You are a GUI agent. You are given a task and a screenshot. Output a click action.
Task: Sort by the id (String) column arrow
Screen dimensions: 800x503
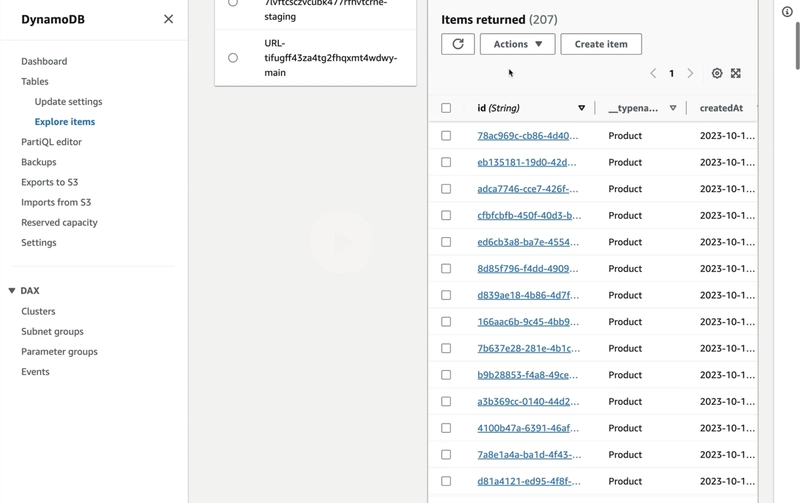[x=581, y=108]
